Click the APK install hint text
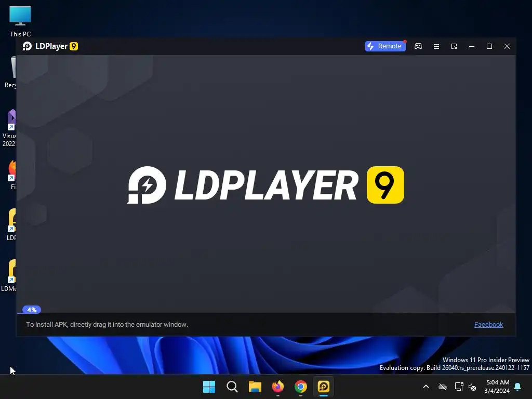This screenshot has height=399, width=532. (x=107, y=324)
